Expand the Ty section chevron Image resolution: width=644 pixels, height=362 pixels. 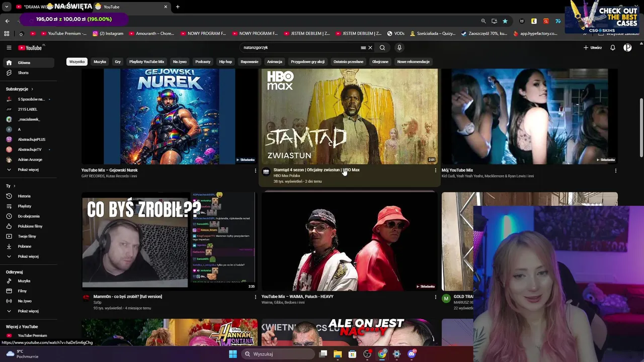coord(14,186)
